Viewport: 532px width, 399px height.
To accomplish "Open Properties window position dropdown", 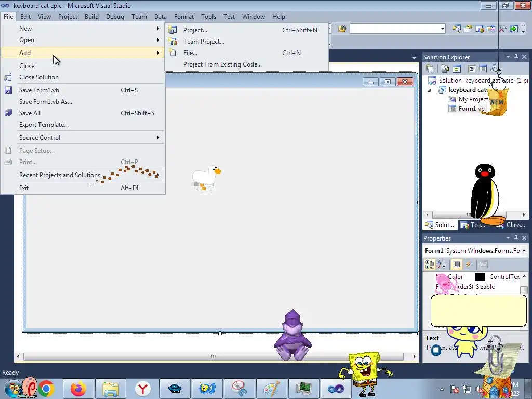I will (508, 238).
